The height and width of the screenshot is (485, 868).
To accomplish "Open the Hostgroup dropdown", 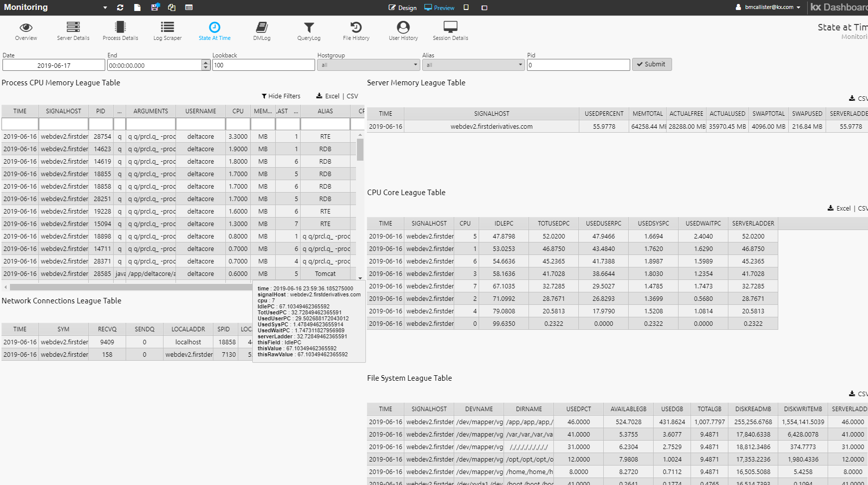I will point(368,65).
